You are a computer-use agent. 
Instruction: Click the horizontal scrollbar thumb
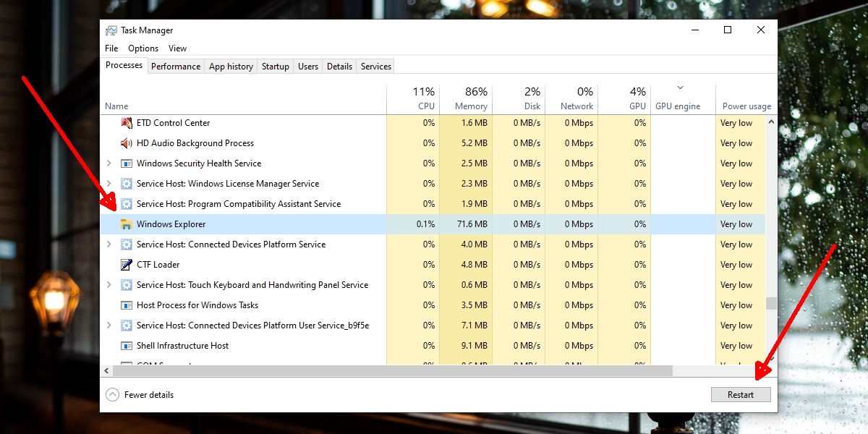coord(392,370)
